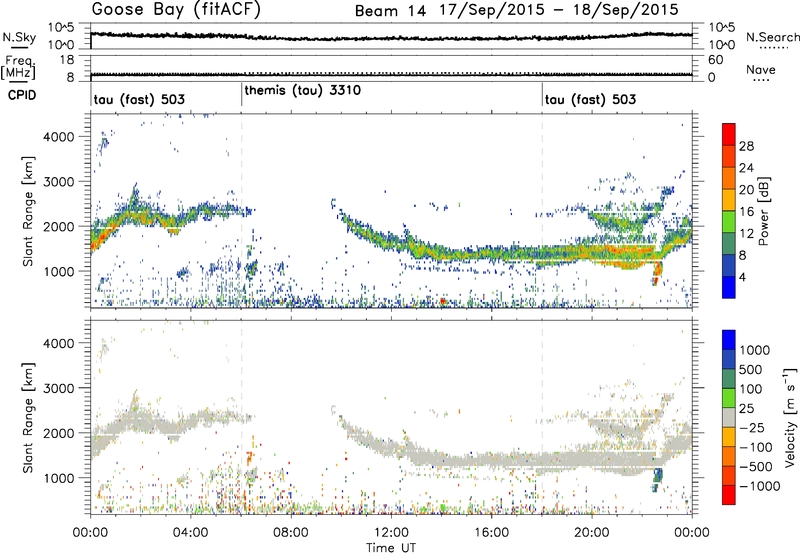Image resolution: width=800 pixels, height=554 pixels.
Task: Select the Freq. [MHz] axis label
Action: tap(18, 67)
